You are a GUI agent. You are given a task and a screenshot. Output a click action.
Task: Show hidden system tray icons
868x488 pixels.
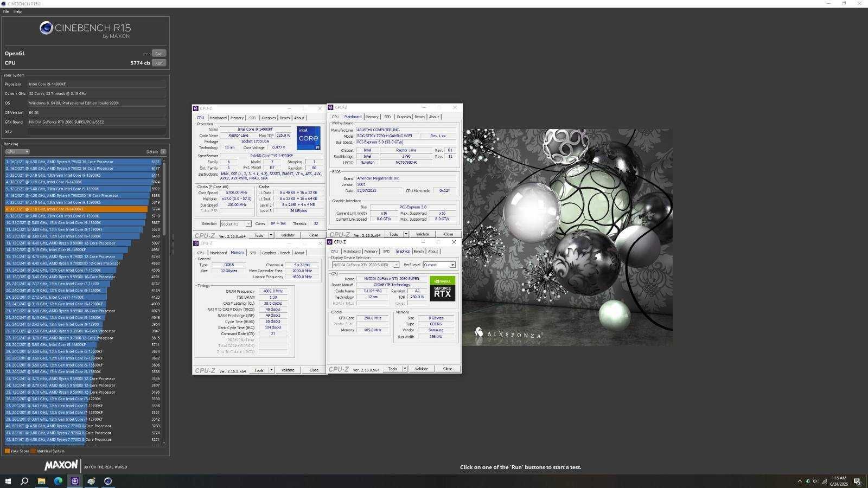click(799, 481)
